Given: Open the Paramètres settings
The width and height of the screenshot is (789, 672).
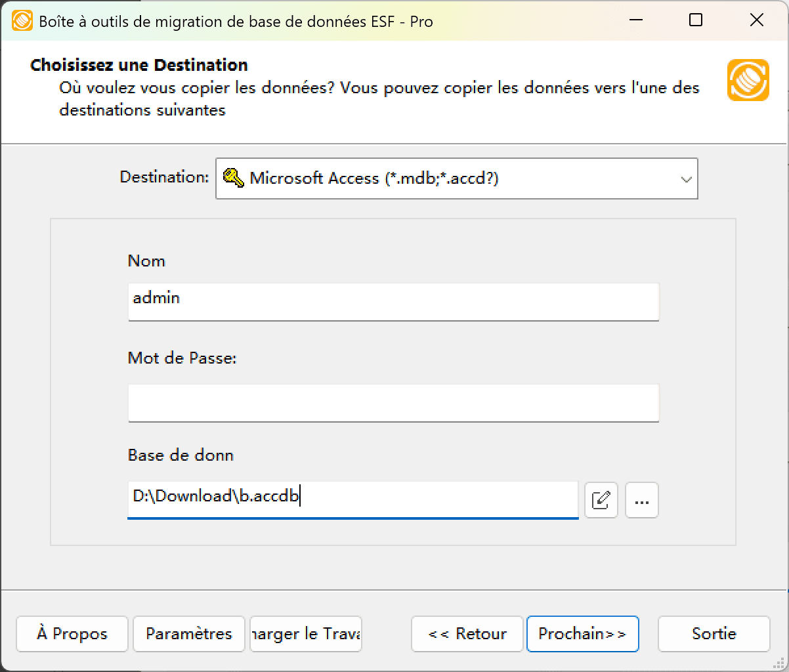Looking at the screenshot, I should click(188, 634).
